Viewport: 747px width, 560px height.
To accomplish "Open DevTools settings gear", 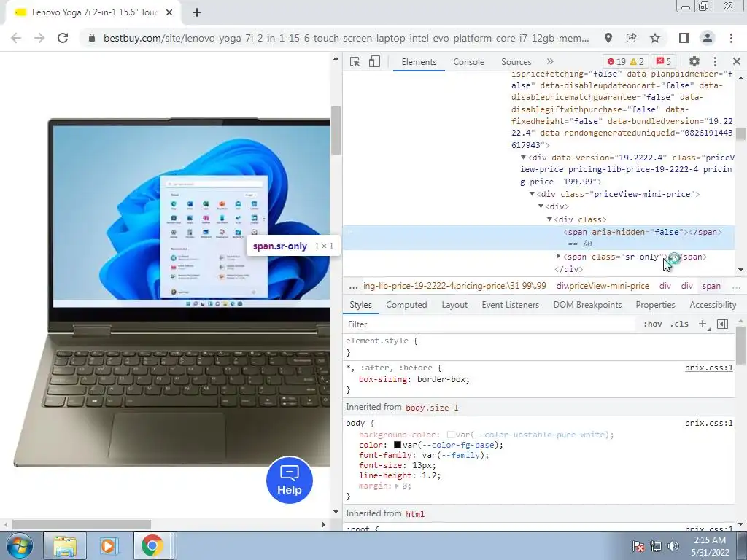I will tap(694, 61).
